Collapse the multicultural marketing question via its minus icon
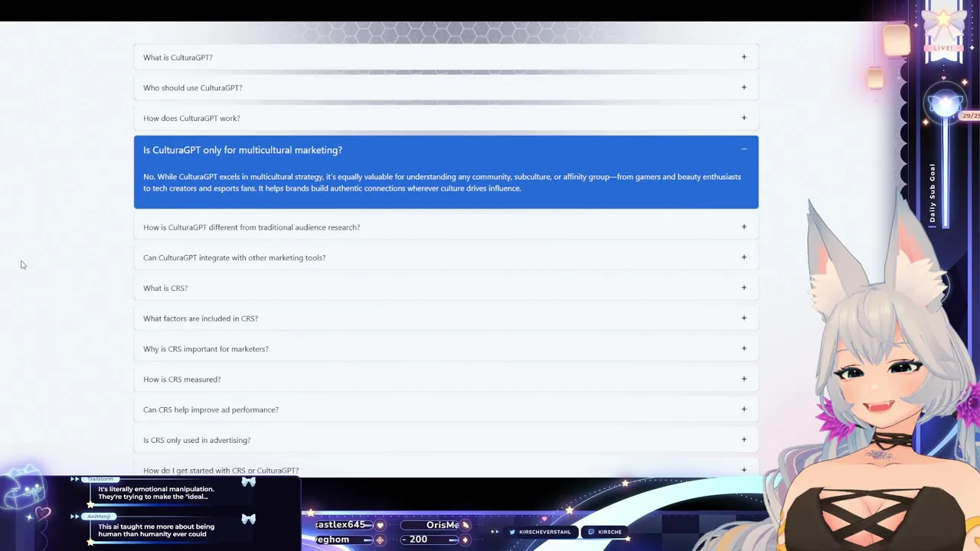 coord(743,149)
